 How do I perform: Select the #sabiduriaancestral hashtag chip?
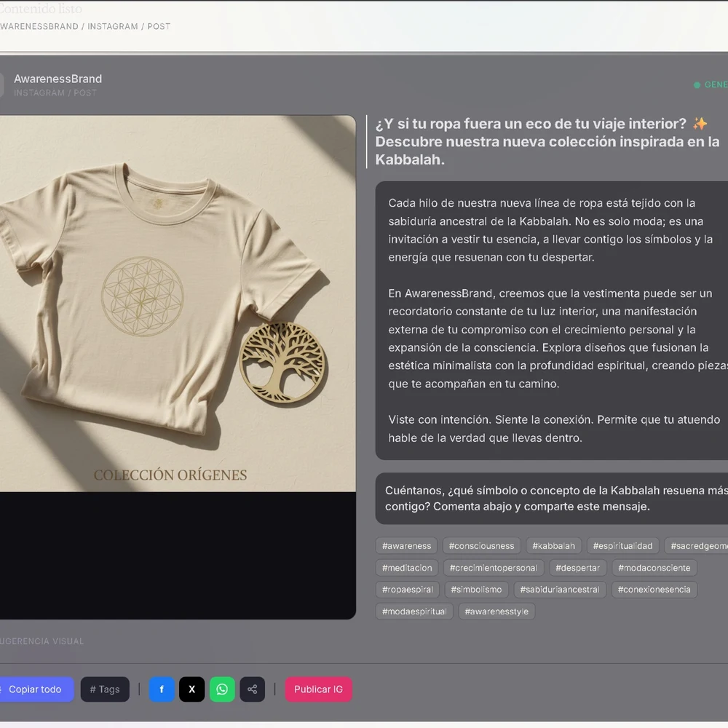point(560,590)
